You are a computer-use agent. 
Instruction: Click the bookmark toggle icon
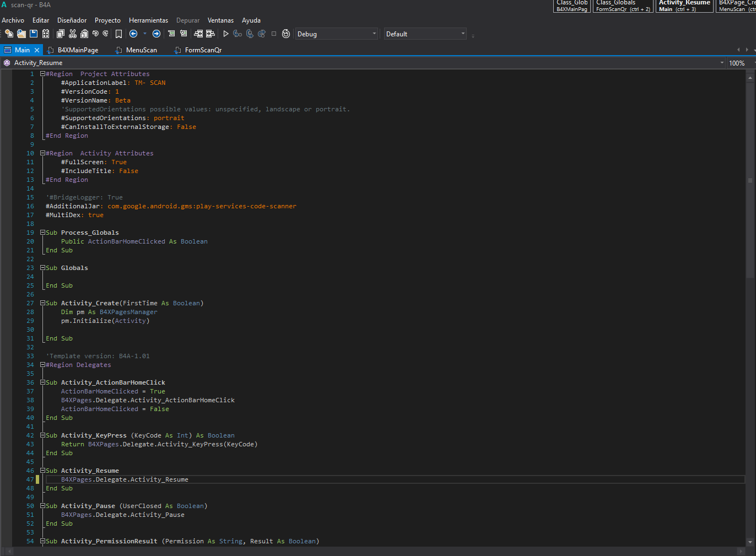coord(118,34)
